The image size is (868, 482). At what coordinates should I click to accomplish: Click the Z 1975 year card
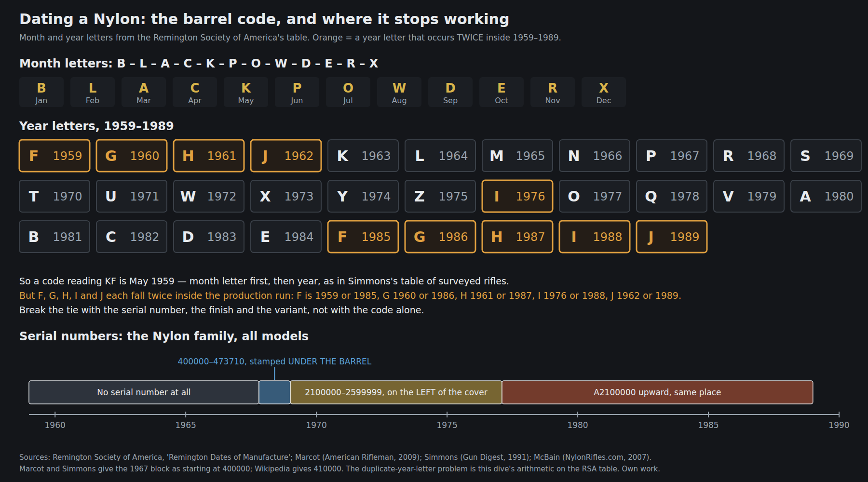[x=440, y=196]
